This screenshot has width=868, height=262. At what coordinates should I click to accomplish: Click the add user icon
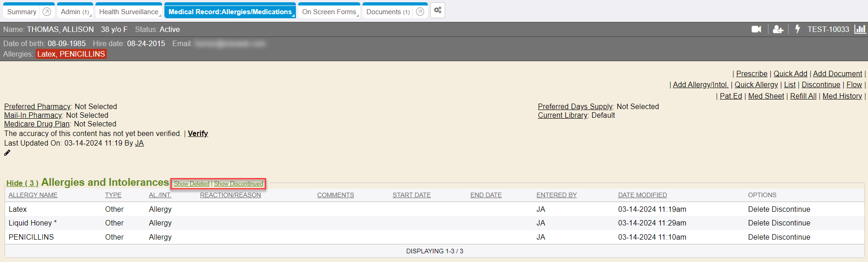(x=778, y=29)
